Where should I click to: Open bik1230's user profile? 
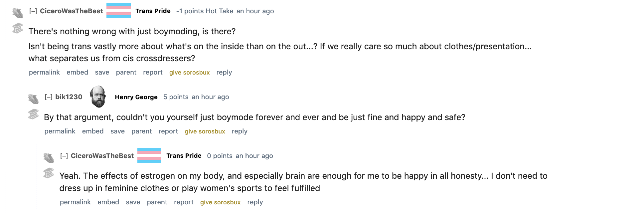point(69,97)
